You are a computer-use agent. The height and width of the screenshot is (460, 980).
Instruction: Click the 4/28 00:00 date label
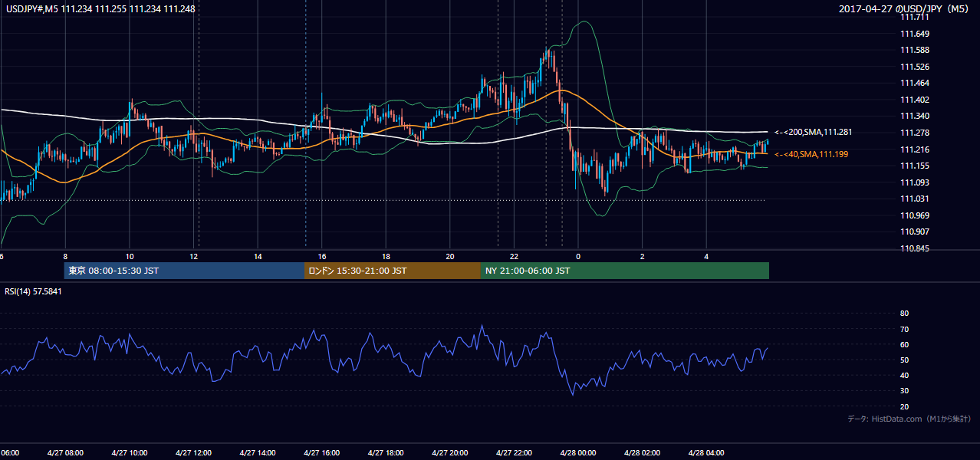point(578,452)
